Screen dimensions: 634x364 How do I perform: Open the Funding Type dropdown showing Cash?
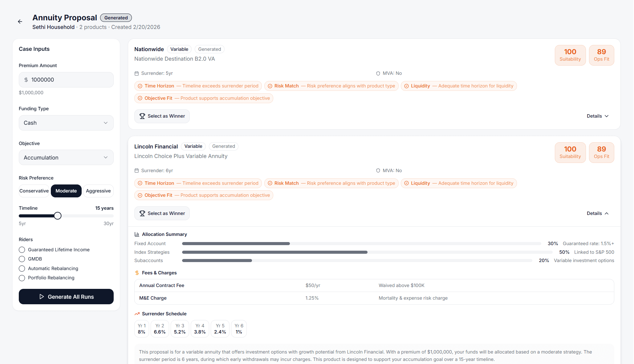point(66,123)
